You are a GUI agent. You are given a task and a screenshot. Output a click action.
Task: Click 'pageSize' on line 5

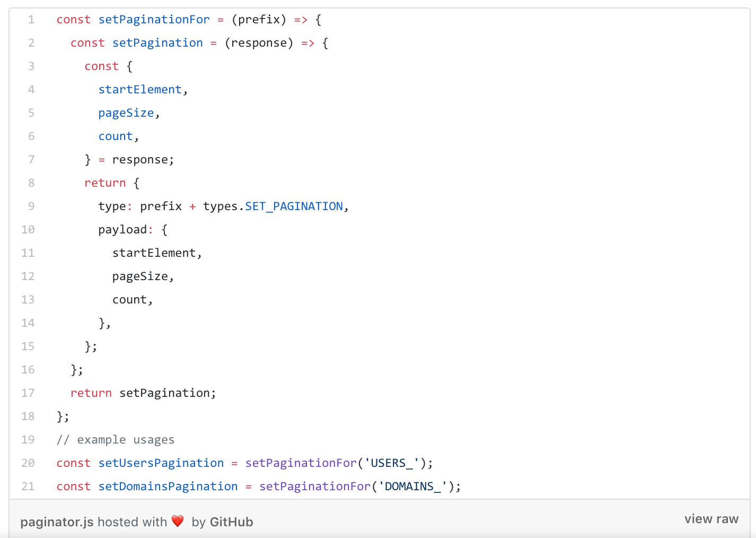click(x=126, y=113)
